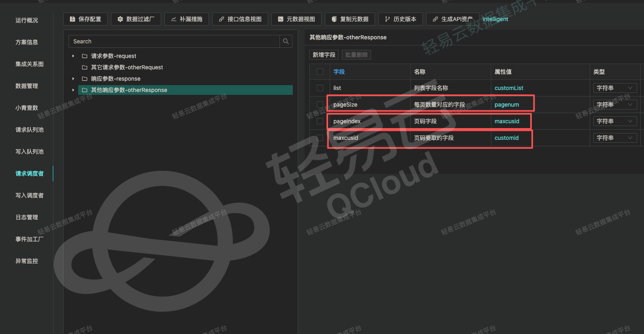Click the search magnifier icon
The height and width of the screenshot is (334, 644).
click(286, 41)
